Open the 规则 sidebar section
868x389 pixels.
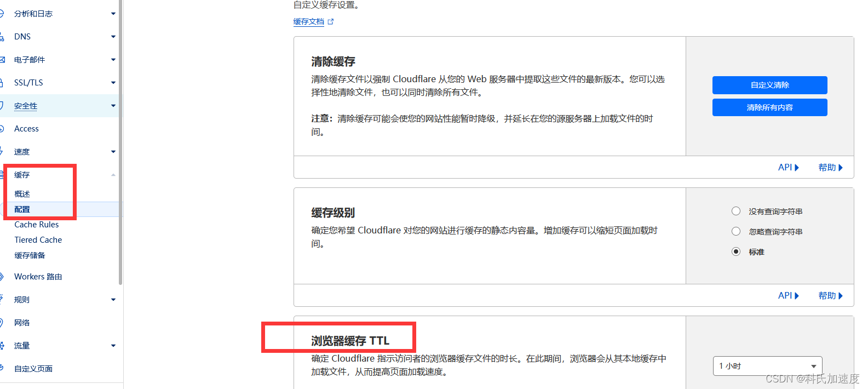[22, 300]
